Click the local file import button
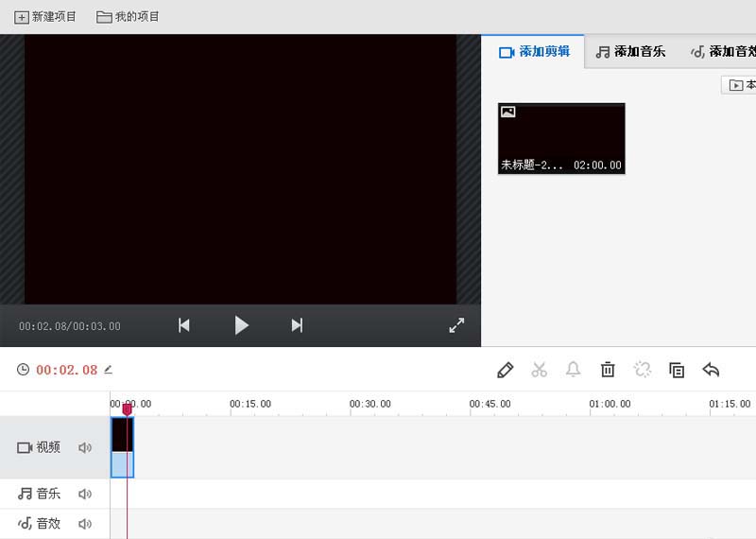Viewport: 756px width, 539px height. [739, 85]
